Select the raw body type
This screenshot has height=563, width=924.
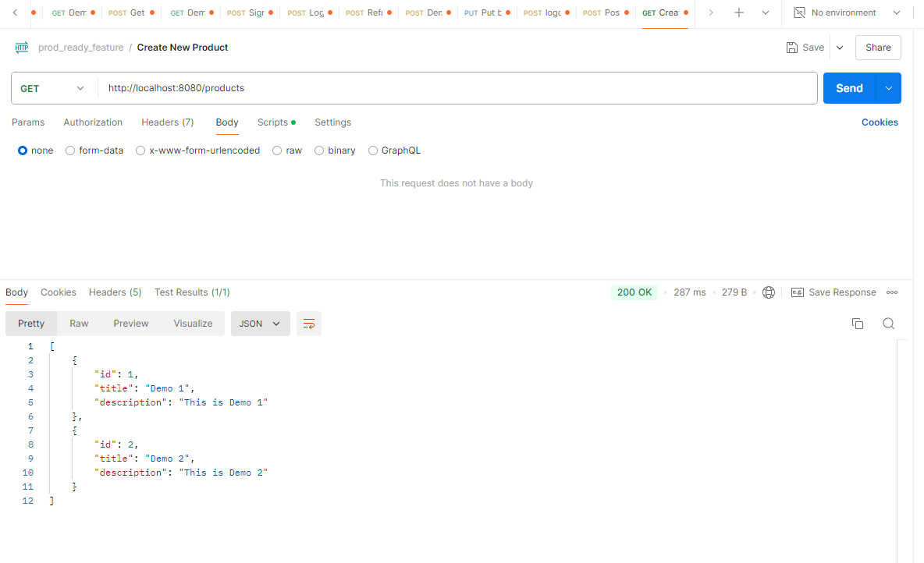click(287, 150)
